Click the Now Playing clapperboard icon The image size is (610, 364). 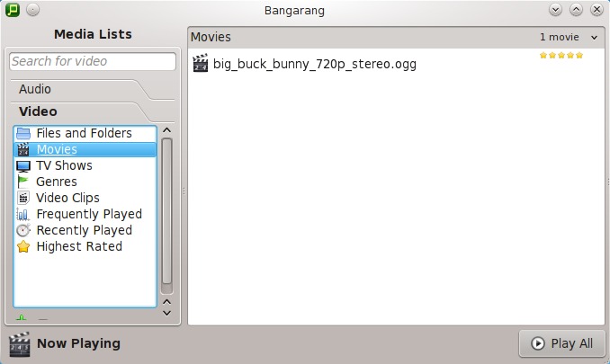[19, 343]
